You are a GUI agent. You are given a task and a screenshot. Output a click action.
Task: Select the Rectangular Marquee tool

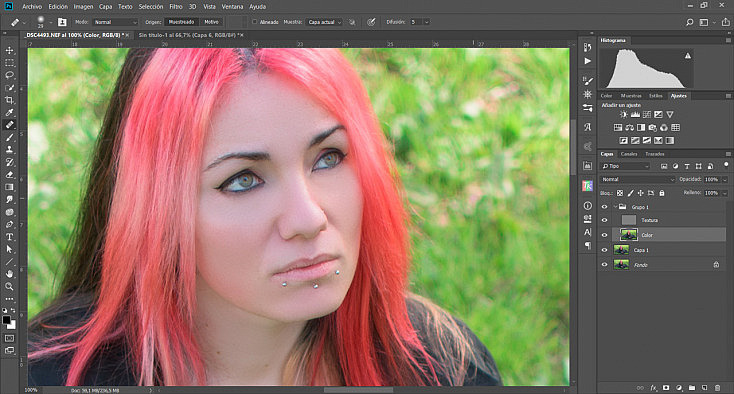tap(9, 63)
